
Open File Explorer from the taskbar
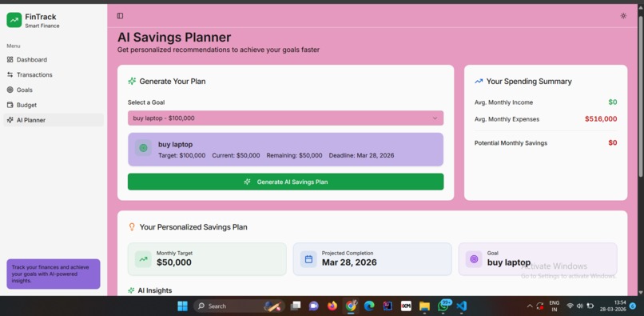(425, 306)
